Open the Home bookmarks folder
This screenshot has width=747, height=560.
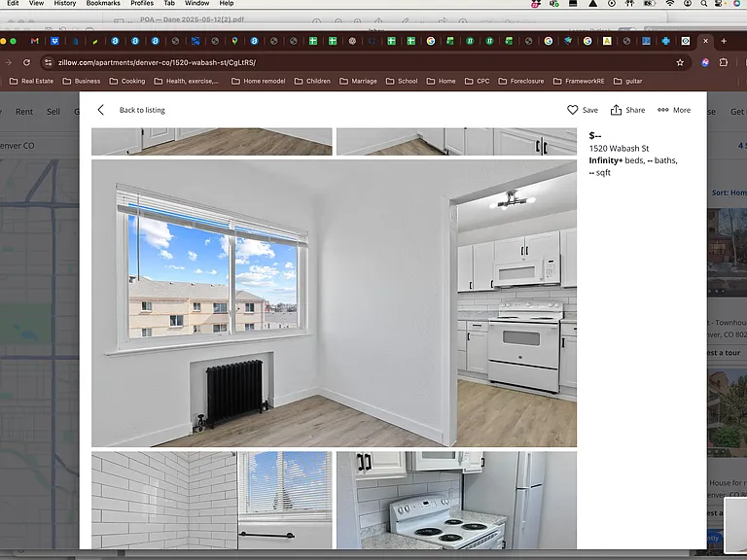(442, 81)
